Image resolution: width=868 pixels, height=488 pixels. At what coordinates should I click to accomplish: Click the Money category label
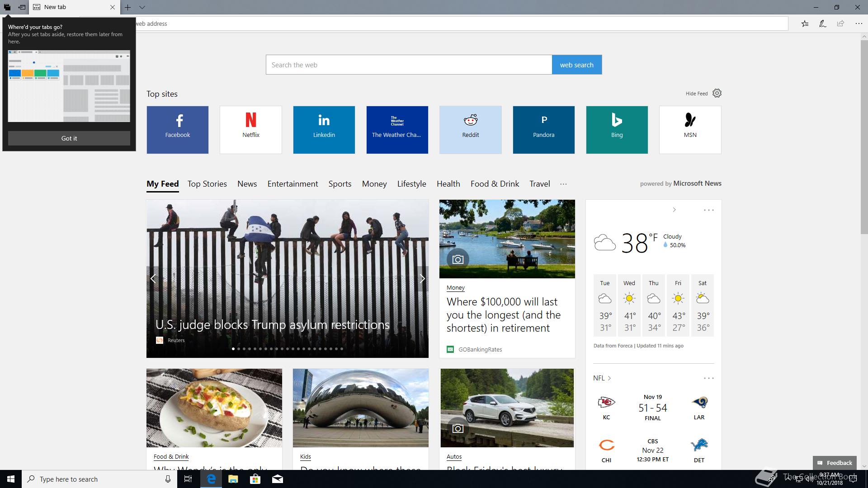456,288
